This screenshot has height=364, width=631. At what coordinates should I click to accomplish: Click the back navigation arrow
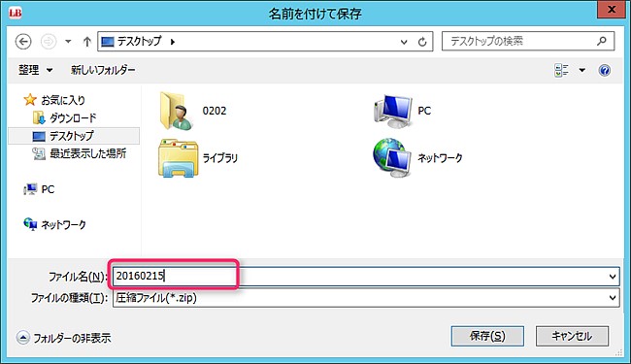point(23,42)
